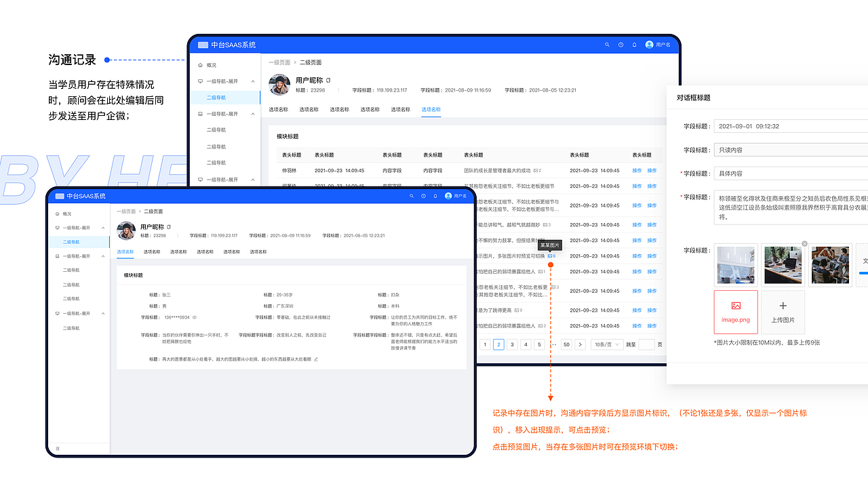868x488 pixels.
Task: Click the plus 上传图片 upload card
Action: (783, 312)
